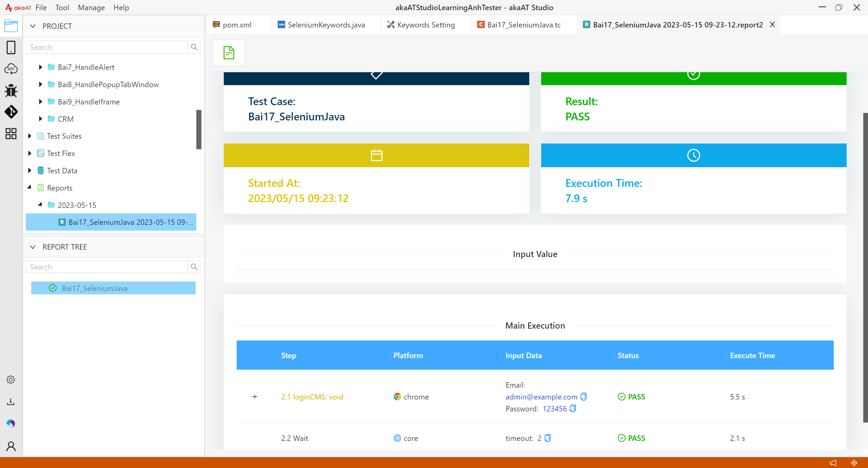Click the clock icon on Execution Time card
This screenshot has width=868, height=468.
click(x=693, y=155)
